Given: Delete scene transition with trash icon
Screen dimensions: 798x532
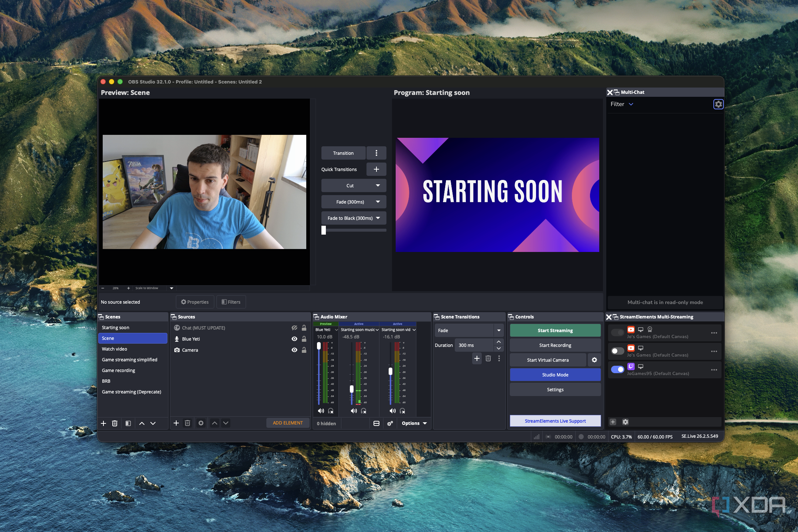Looking at the screenshot, I should click(x=488, y=358).
